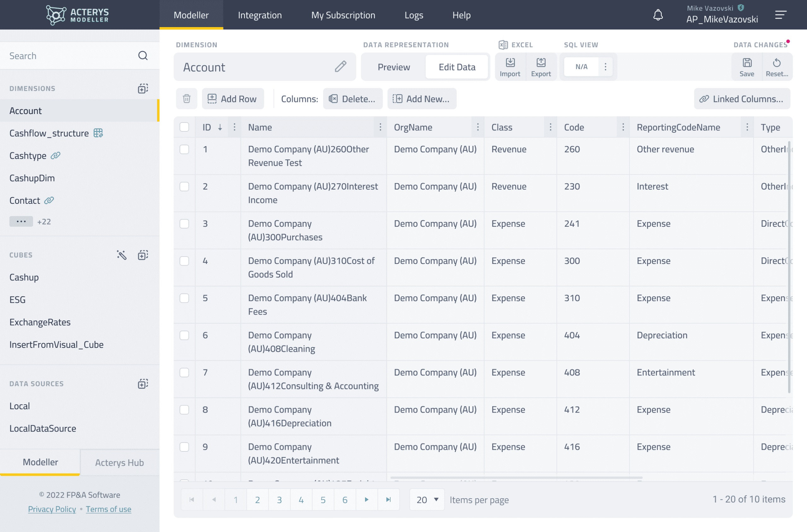This screenshot has height=532, width=807.
Task: Click the notification bell icon
Action: (x=658, y=15)
